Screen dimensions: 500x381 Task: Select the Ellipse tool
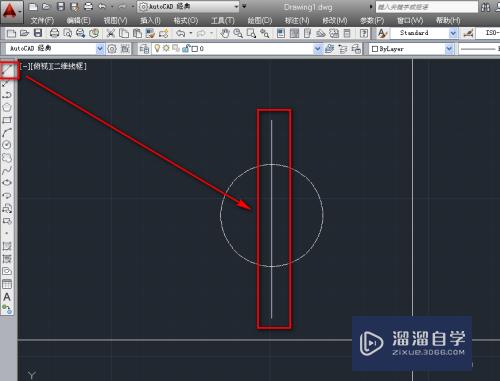[x=7, y=183]
